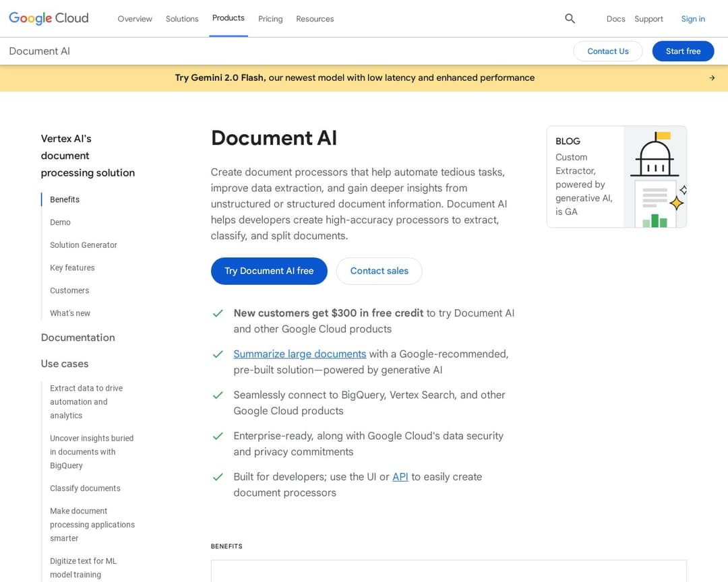728x582 pixels.
Task: Open the Custom Extractor blog illustration
Action: coord(655,177)
